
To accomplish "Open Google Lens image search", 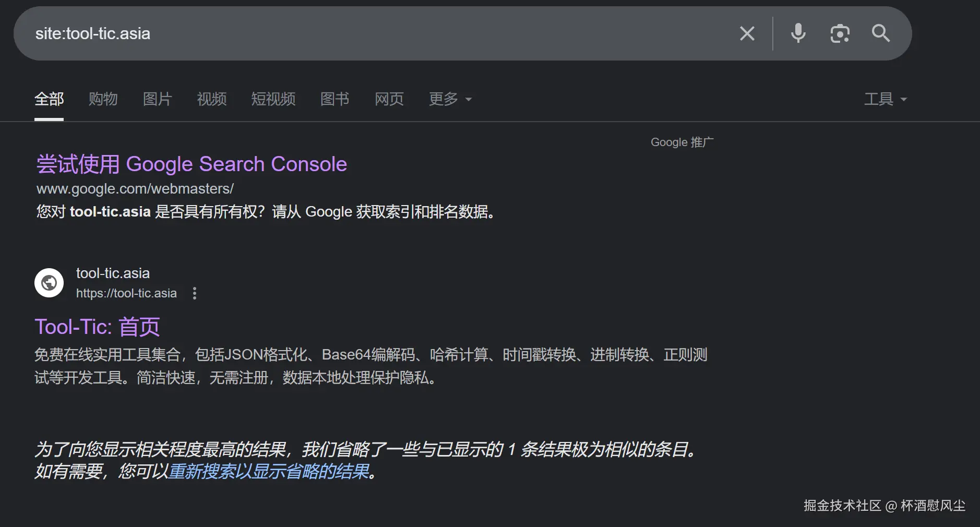I will [839, 33].
